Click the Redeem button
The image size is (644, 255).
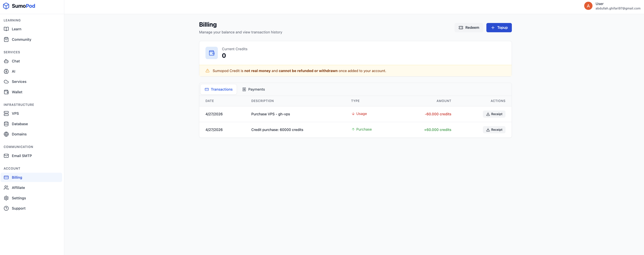coord(469,27)
